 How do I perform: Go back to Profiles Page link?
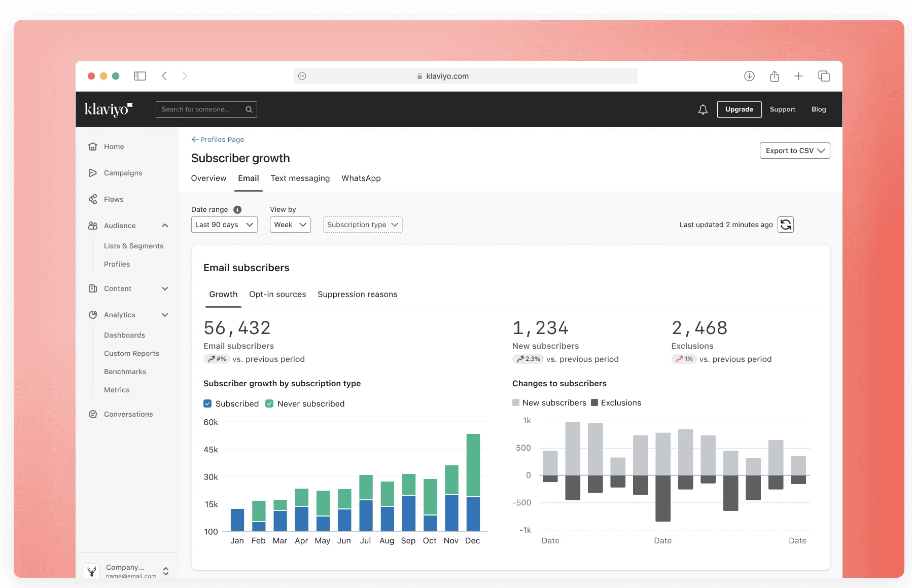tap(218, 139)
